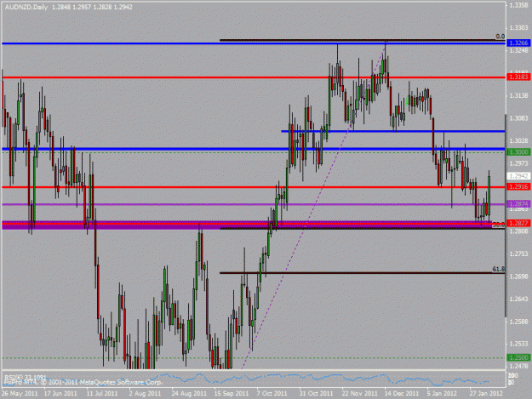
Task: Click the 1.3358 value on price axis
Action: pyautogui.click(x=519, y=5)
